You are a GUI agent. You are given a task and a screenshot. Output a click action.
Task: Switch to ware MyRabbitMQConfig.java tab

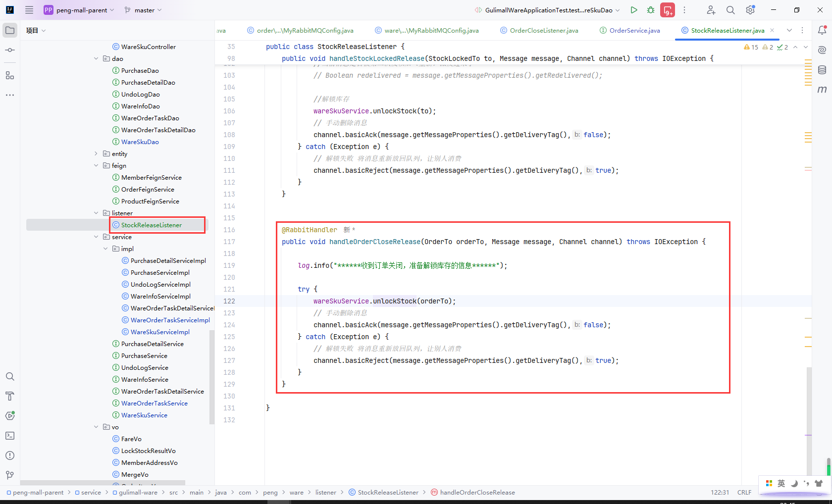pos(426,30)
